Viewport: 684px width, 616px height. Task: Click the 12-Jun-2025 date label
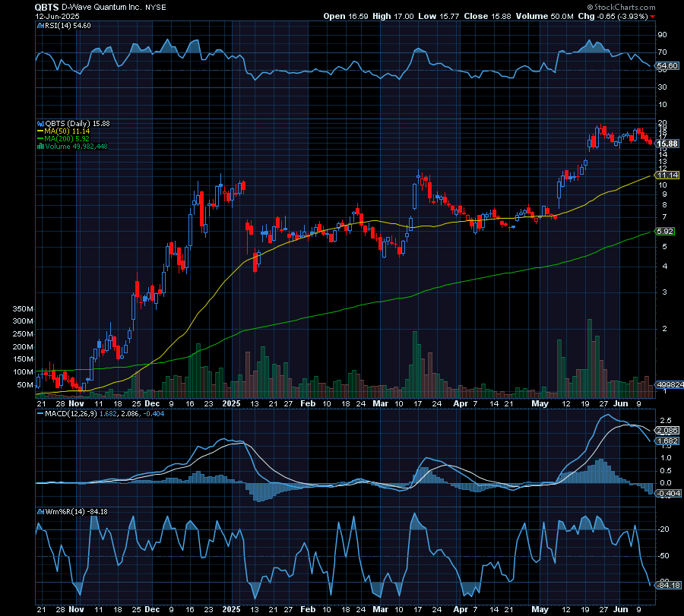pyautogui.click(x=57, y=16)
